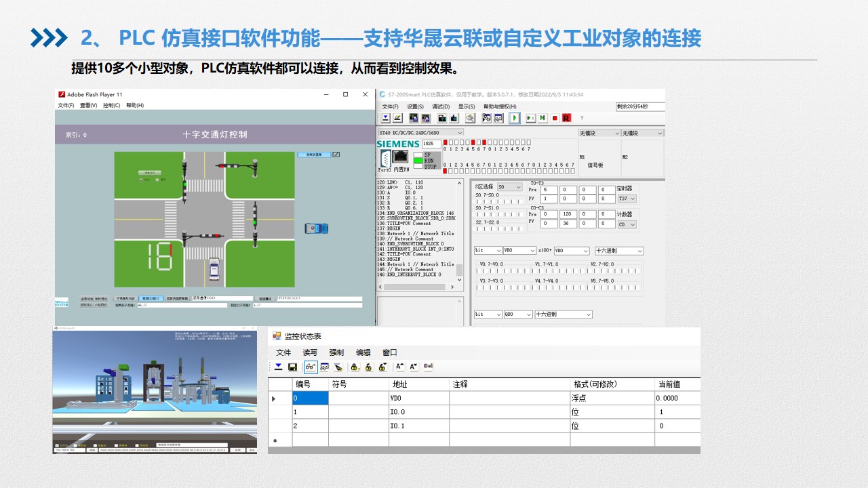Select the VD0 address cell in monitor table
Viewport: 868px width, 488px height.
click(x=418, y=398)
